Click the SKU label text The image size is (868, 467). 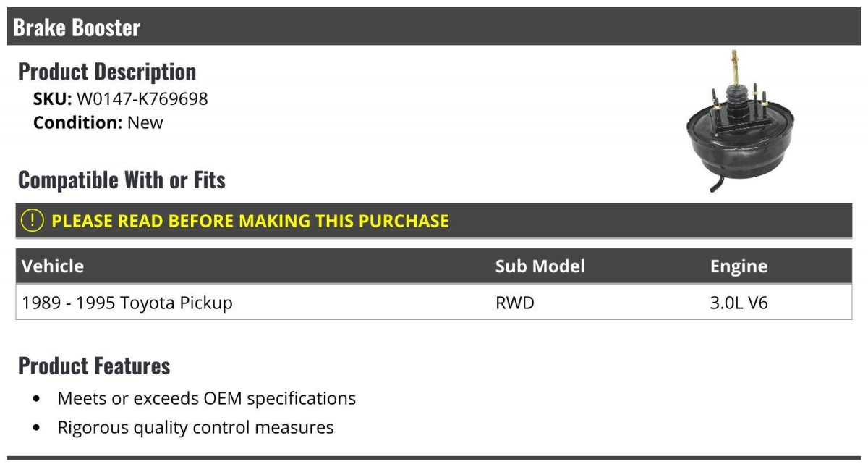(x=52, y=99)
